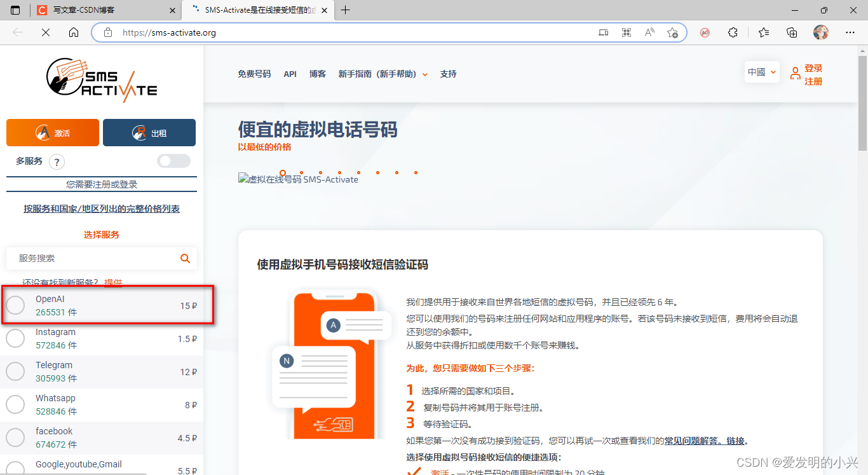
Task: Click the app available icon in address bar
Action: [x=604, y=32]
